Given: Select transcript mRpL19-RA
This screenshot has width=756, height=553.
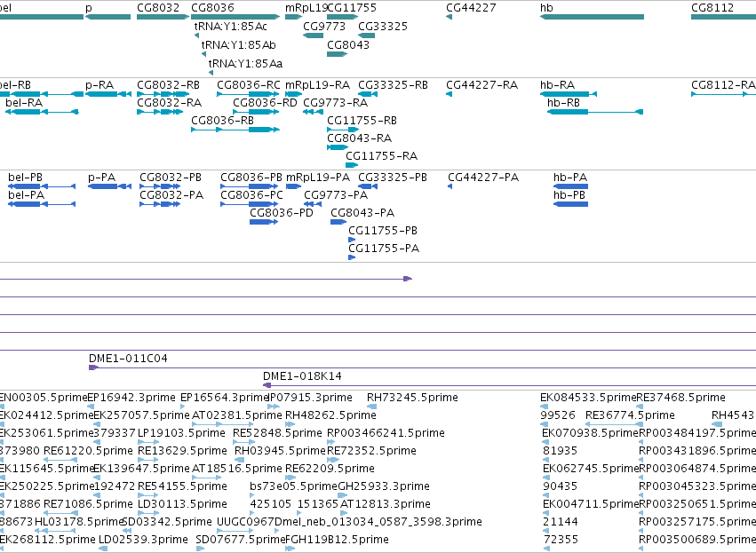Looking at the screenshot, I should 294,94.
